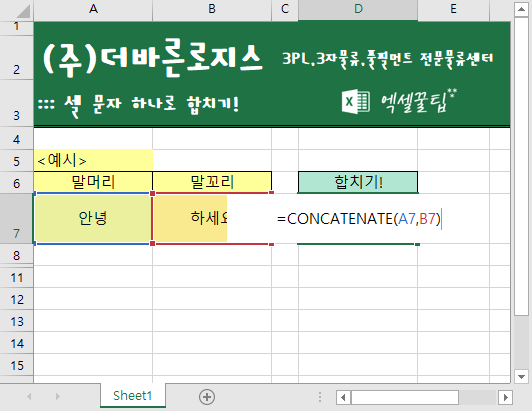Select row 4 header
The height and width of the screenshot is (411, 532).
pos(16,139)
